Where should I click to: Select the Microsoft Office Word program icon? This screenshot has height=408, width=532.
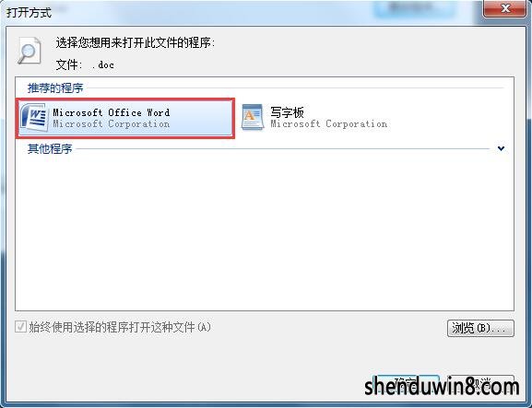[x=33, y=117]
